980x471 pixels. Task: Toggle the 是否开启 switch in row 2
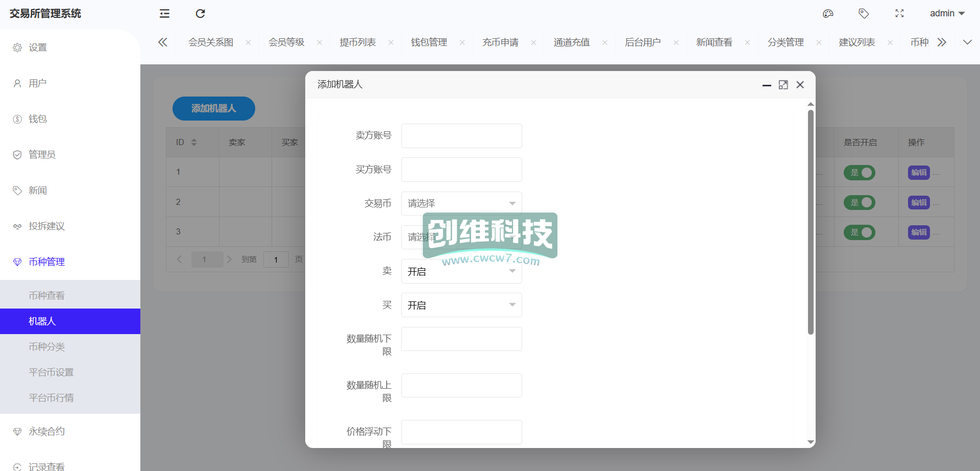860,203
